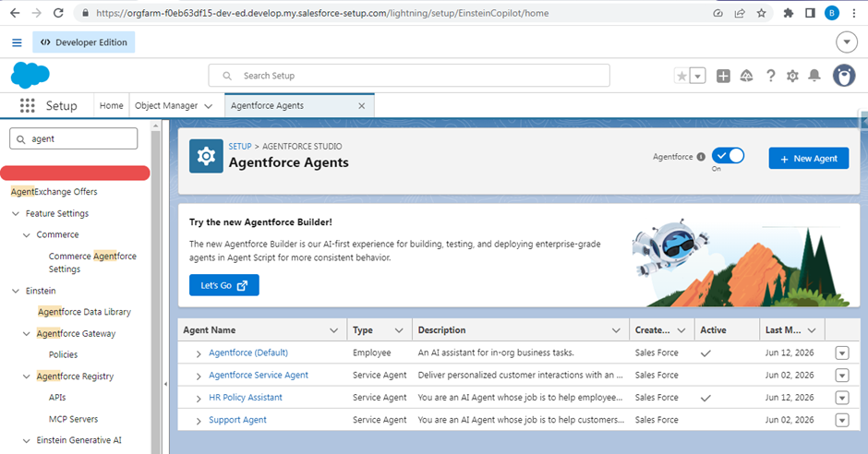Open the Salesforce Help question mark
Viewport: 868px width, 454px height.
coord(770,76)
